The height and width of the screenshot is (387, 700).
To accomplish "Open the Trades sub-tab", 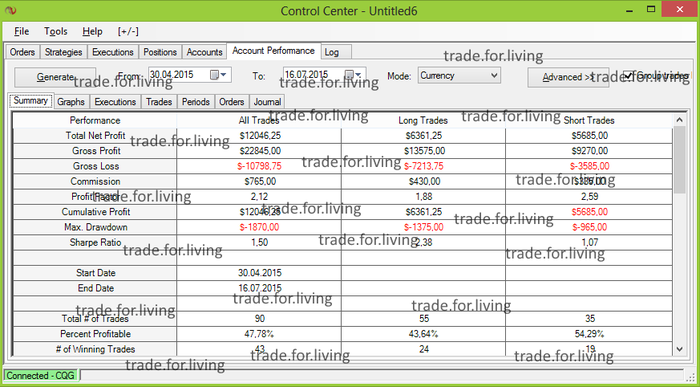I will [x=159, y=101].
